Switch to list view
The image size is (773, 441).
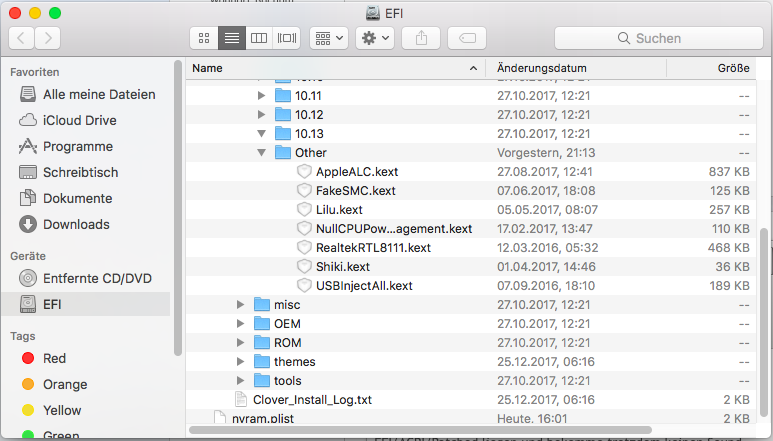(x=232, y=38)
